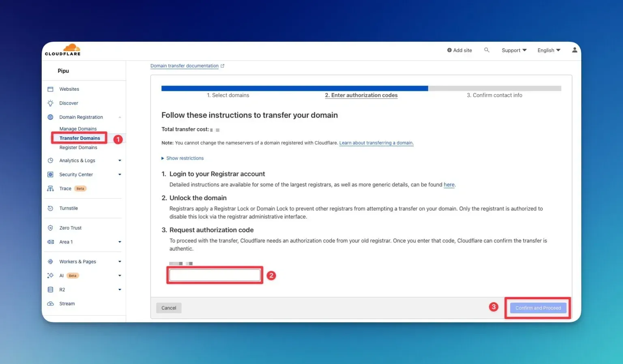The width and height of the screenshot is (623, 364).
Task: Open the Discover lightbulb icon
Action: pos(50,103)
